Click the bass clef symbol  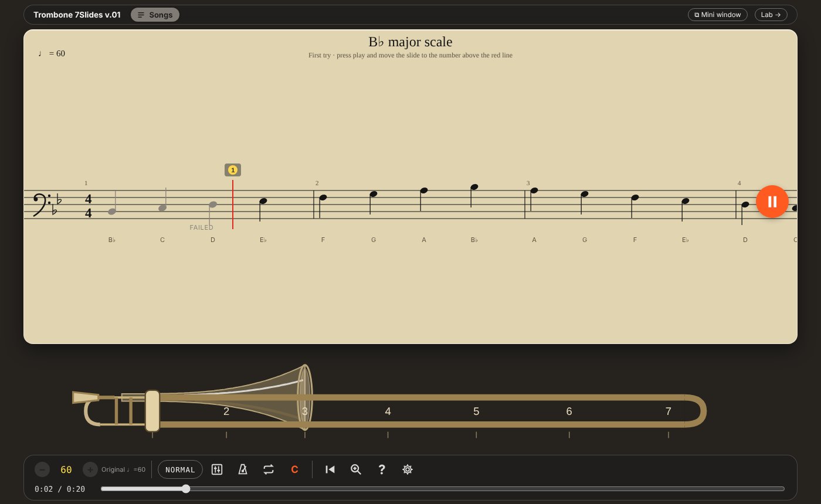tap(42, 205)
